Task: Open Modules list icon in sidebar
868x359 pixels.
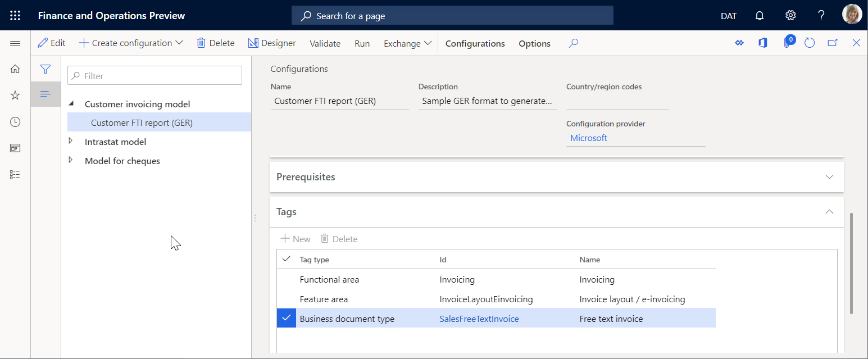Action: pos(15,175)
